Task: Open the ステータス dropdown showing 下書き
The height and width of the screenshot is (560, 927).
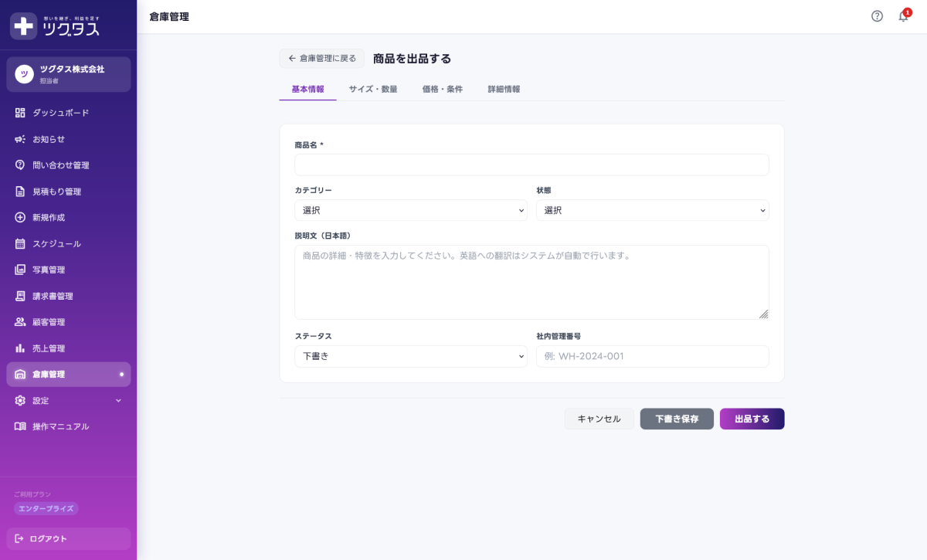Action: (411, 356)
